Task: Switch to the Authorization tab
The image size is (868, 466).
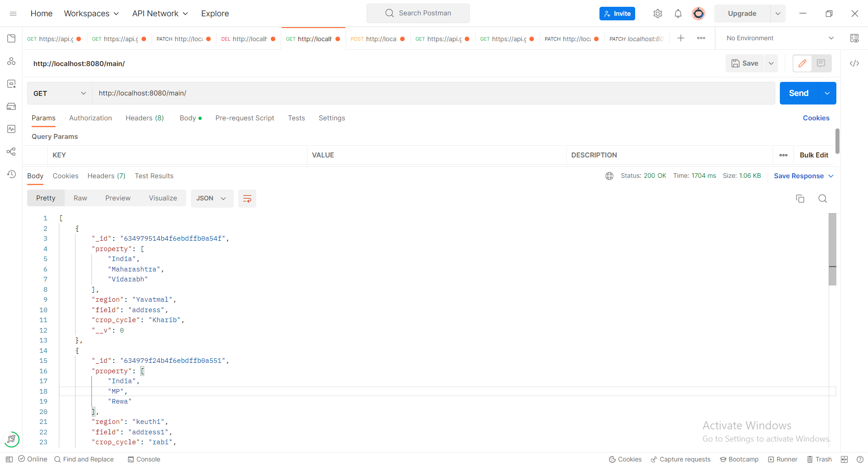Action: (x=90, y=118)
